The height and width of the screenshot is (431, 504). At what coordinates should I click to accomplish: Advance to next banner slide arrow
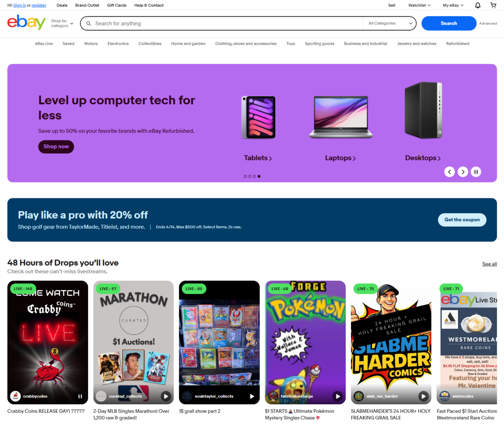[x=463, y=172]
